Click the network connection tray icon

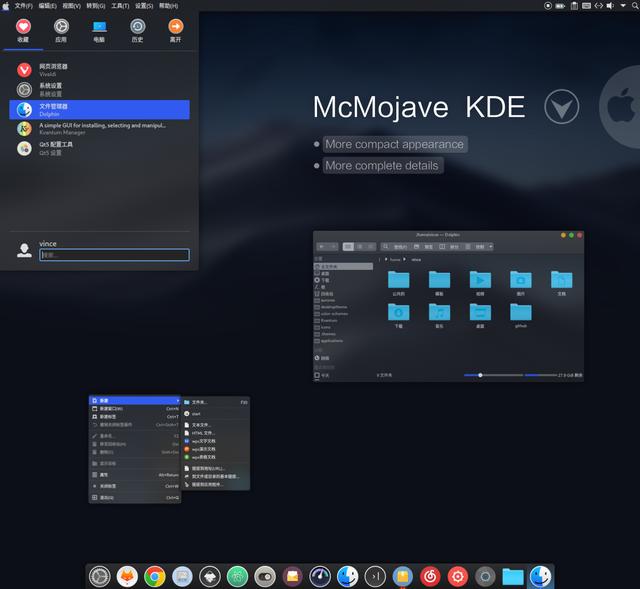coord(598,5)
